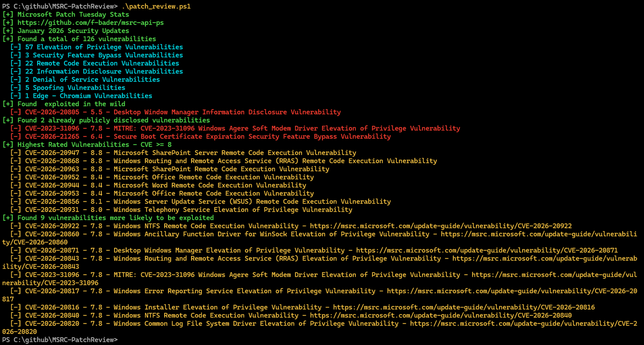Viewport: 644px width, 345px height.
Task: Click the final PS C:\github\MSRC-PatchReview> prompt
Action: tap(60, 340)
